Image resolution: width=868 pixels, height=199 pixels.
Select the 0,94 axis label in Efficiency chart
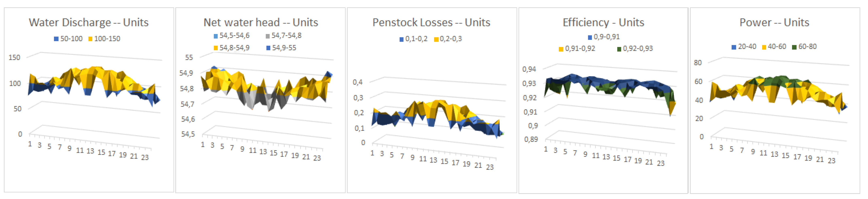529,69
